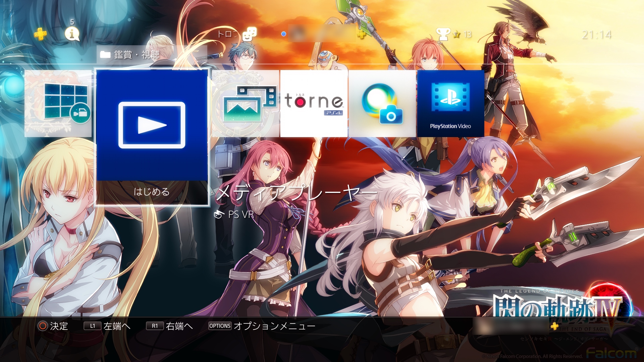Click the R1 右端へ hint

pos(169,326)
